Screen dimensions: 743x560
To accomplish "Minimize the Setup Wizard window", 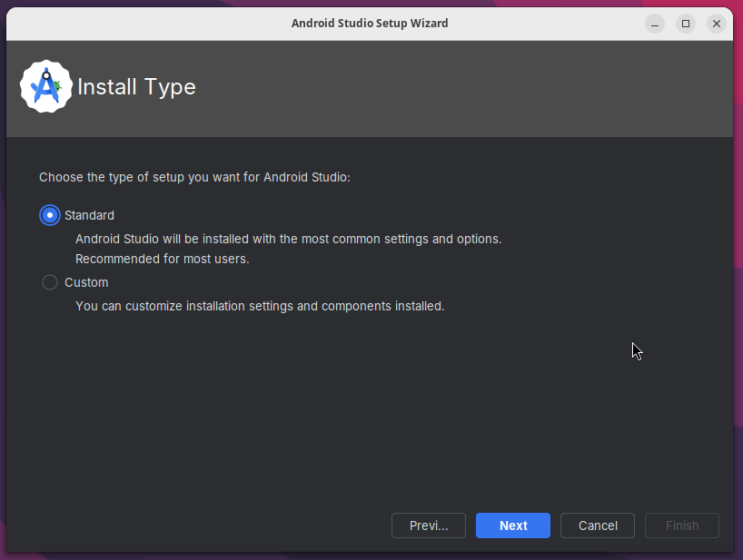I will click(x=655, y=24).
